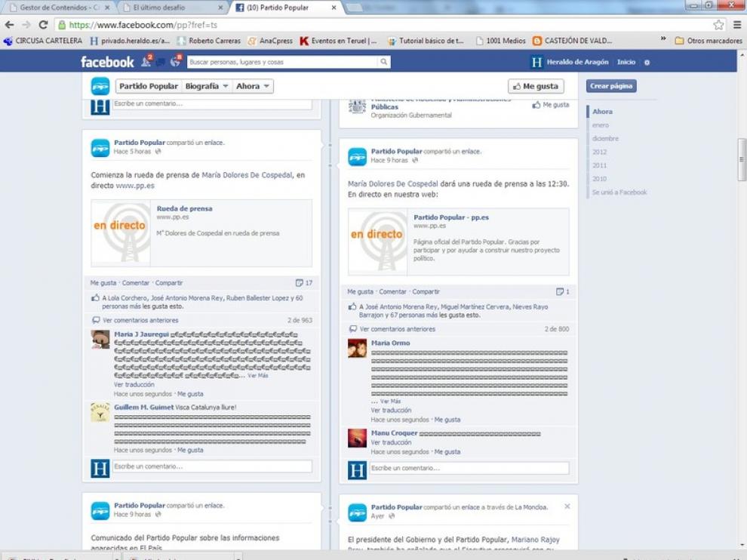
Task: Show the hidden bookmarks chevron
Action: click(662, 39)
